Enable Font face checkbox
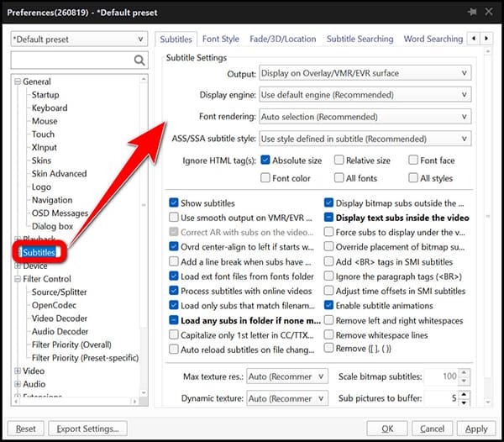Image resolution: width=504 pixels, height=442 pixels. point(413,160)
